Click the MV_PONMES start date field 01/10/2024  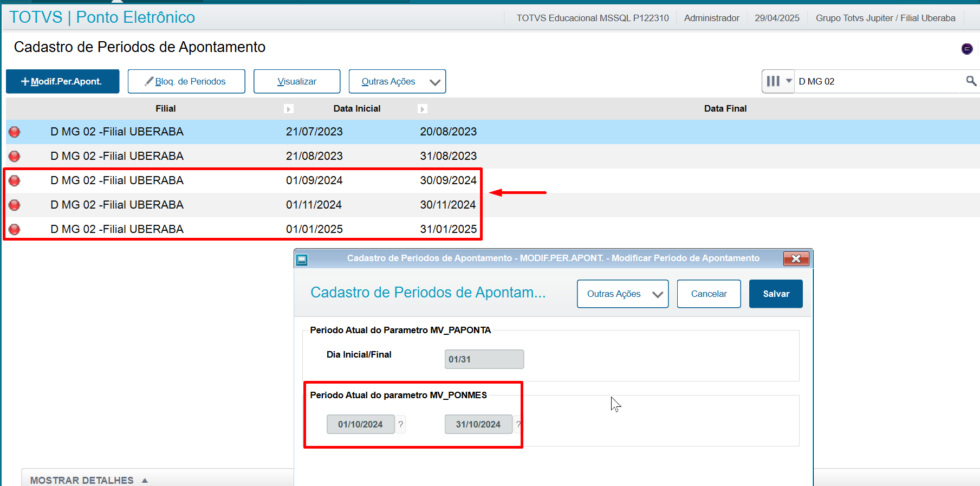click(360, 424)
